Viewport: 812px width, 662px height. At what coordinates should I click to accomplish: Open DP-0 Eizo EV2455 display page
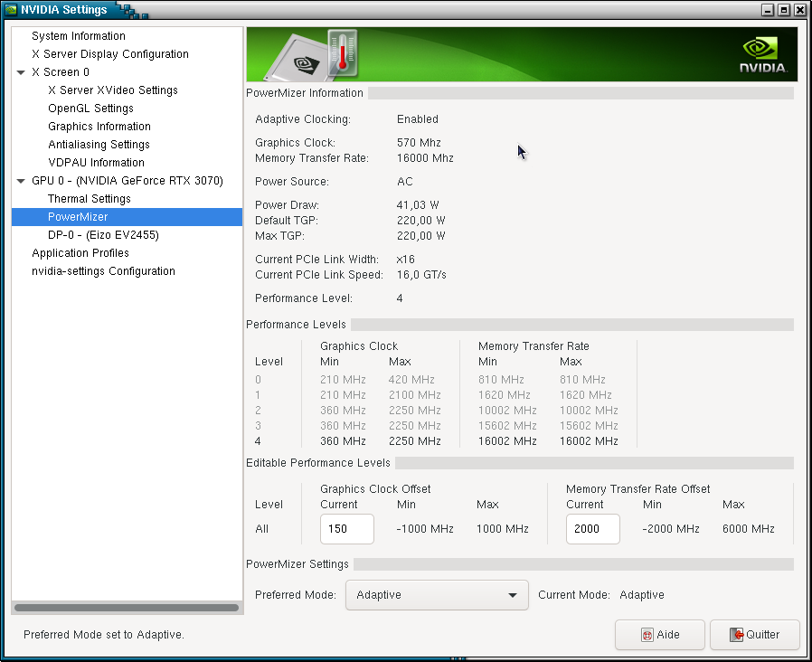coord(103,235)
